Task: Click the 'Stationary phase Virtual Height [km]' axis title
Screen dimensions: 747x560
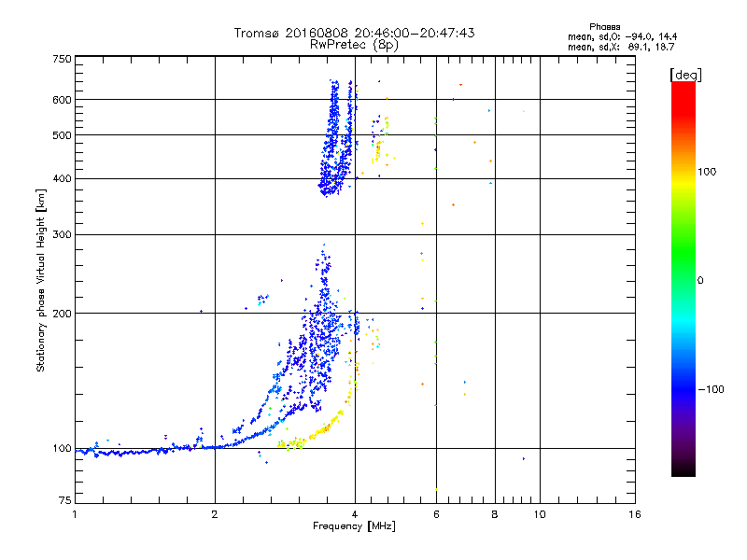Action: pyautogui.click(x=40, y=280)
